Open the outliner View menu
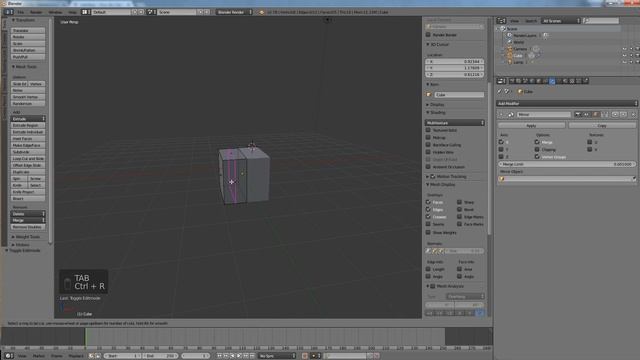The width and height of the screenshot is (640, 360). [x=515, y=21]
